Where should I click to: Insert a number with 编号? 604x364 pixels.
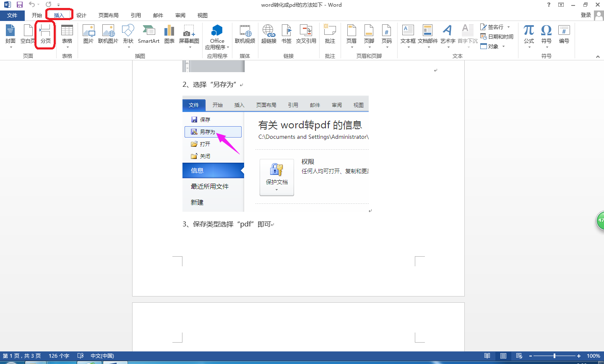coord(564,34)
